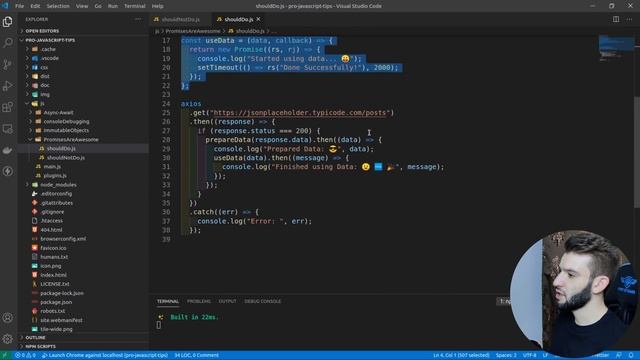The width and height of the screenshot is (640, 360).
Task: Expand the immutableObjects folder
Action: pyautogui.click(x=83, y=130)
